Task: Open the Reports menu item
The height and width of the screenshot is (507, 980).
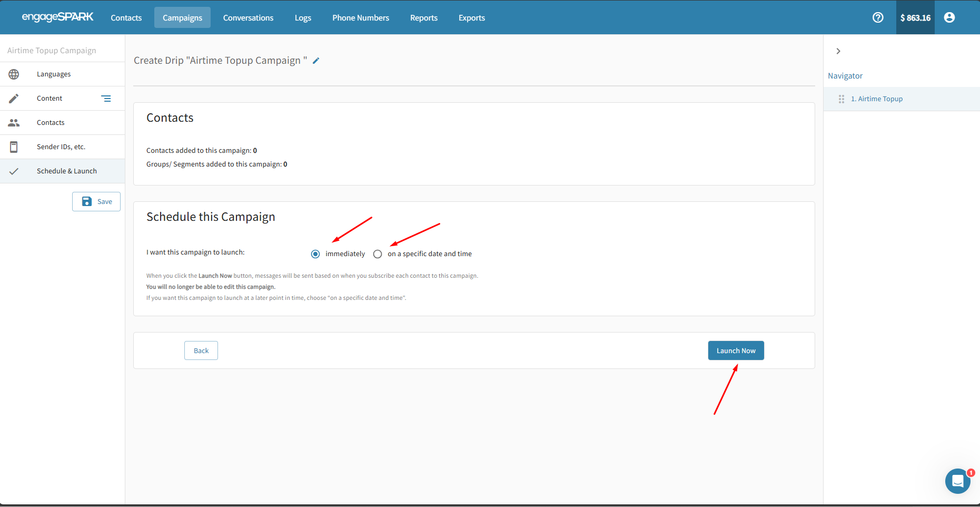Action: pos(423,17)
